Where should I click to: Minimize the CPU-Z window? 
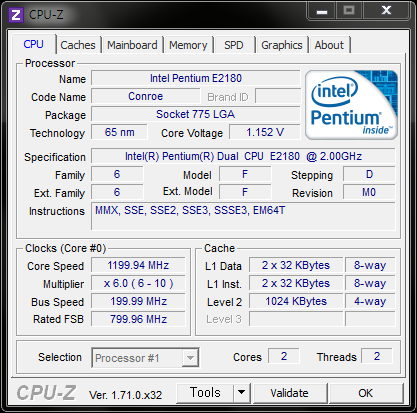(322, 10)
